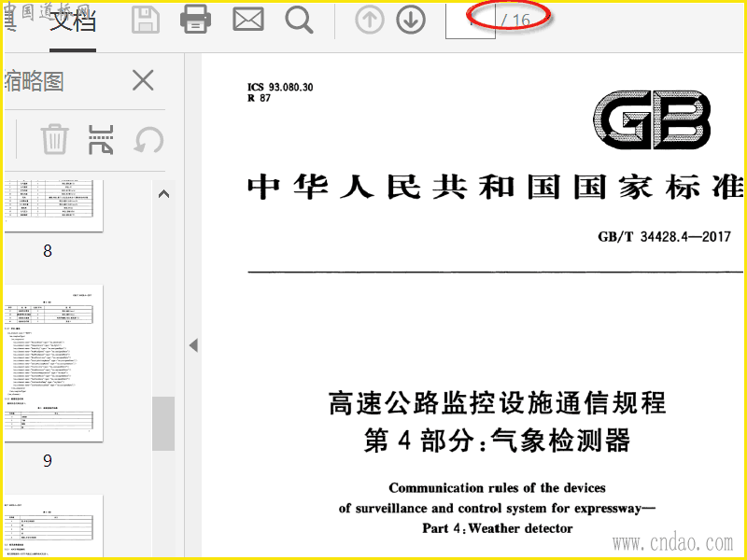
Task: Go to previous page arrow
Action: pyautogui.click(x=370, y=20)
